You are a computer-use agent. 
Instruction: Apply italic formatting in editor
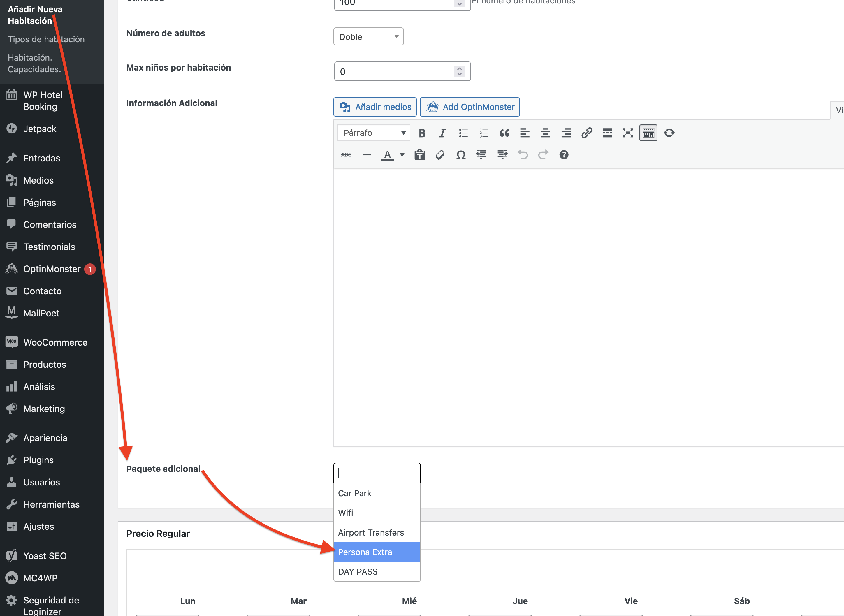[442, 133]
